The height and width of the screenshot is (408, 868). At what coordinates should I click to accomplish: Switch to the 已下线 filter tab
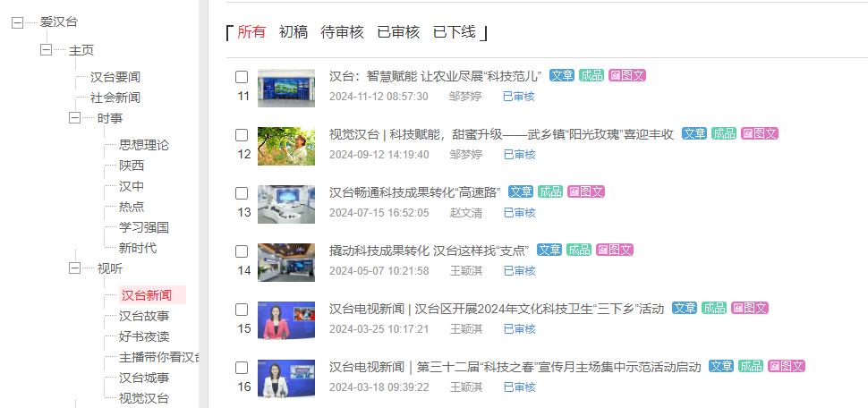pos(455,32)
